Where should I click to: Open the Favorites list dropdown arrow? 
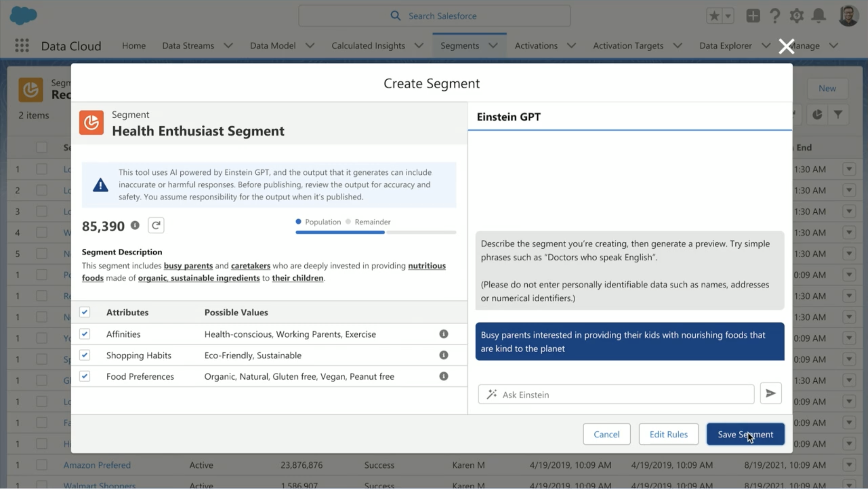[x=728, y=16]
